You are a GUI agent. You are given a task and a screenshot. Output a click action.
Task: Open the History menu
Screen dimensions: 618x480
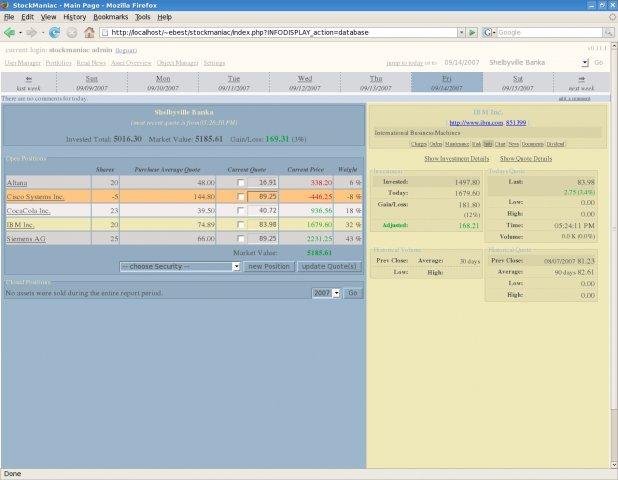[x=74, y=17]
